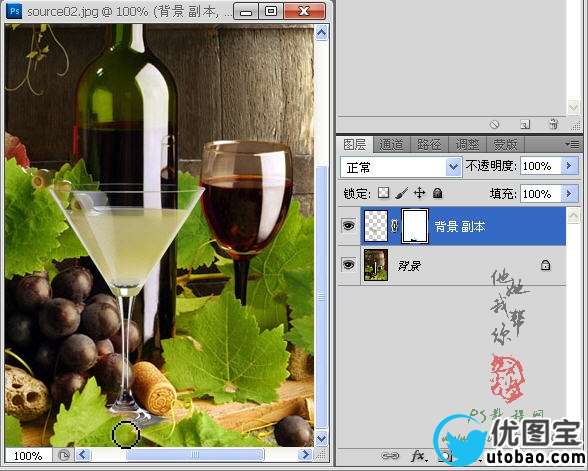The height and width of the screenshot is (471, 588).
Task: Click the Ps icon in the document title bar
Action: 14,11
